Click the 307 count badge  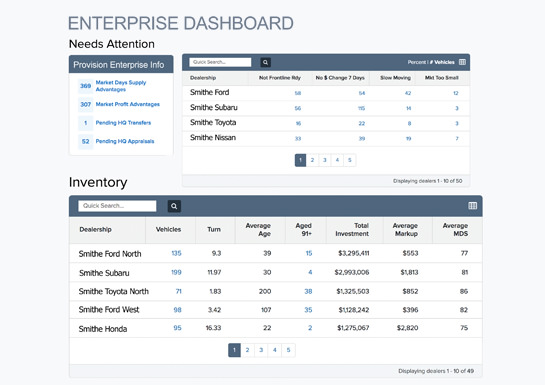pyautogui.click(x=86, y=104)
